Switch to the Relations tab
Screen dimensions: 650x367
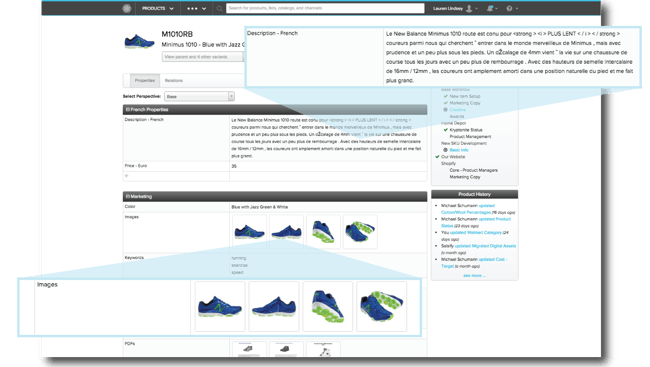[174, 80]
